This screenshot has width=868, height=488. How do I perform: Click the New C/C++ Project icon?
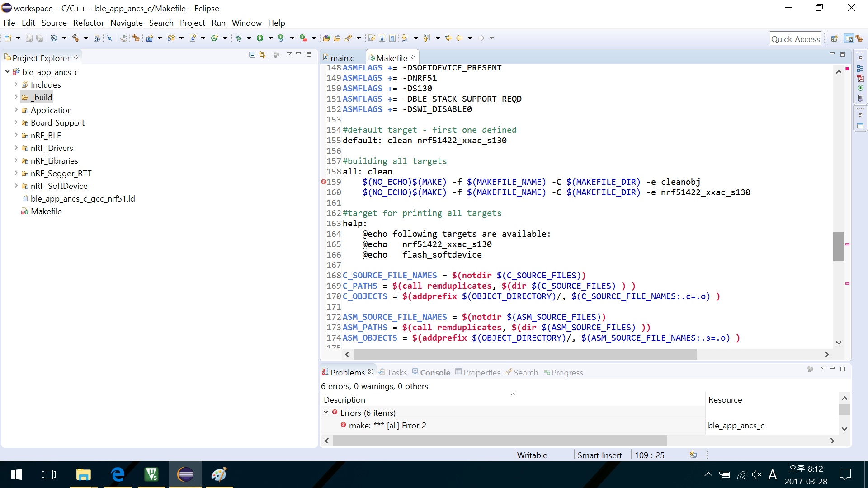point(149,38)
